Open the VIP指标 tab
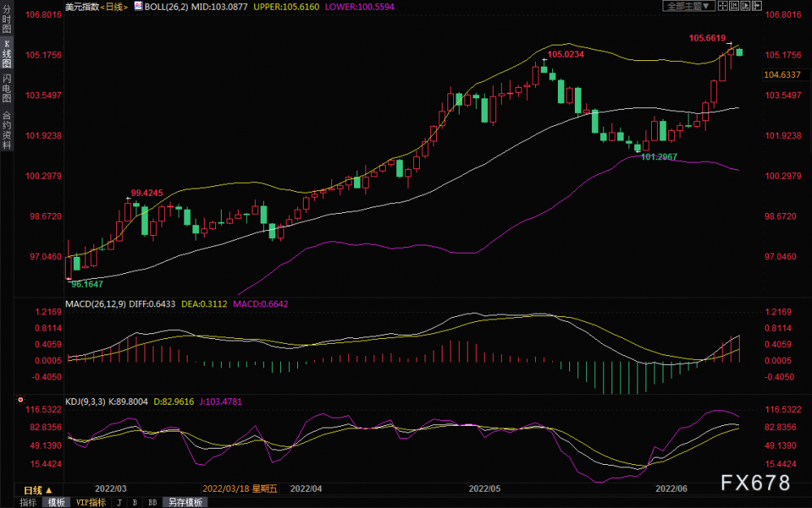 [x=91, y=502]
